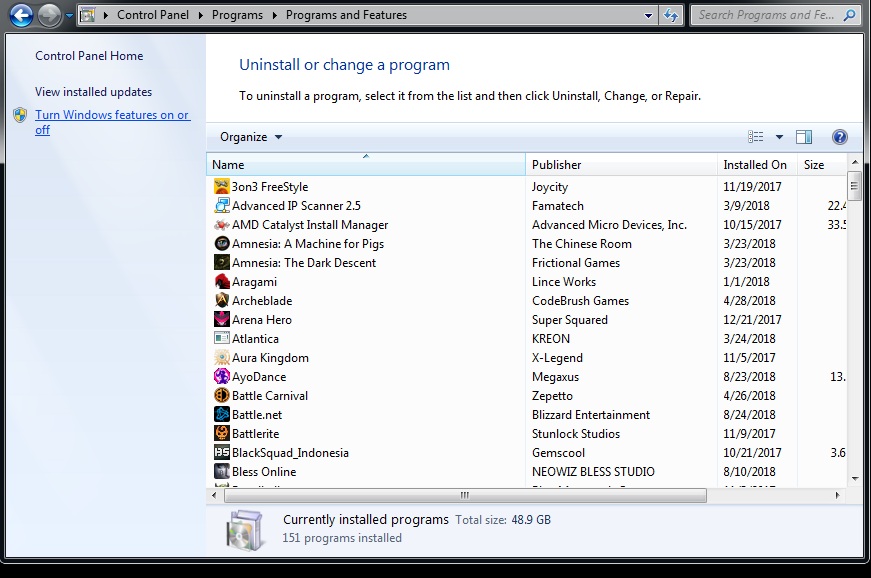Click Programs and Features breadcrumb
Image resolution: width=871 pixels, height=578 pixels.
(346, 15)
